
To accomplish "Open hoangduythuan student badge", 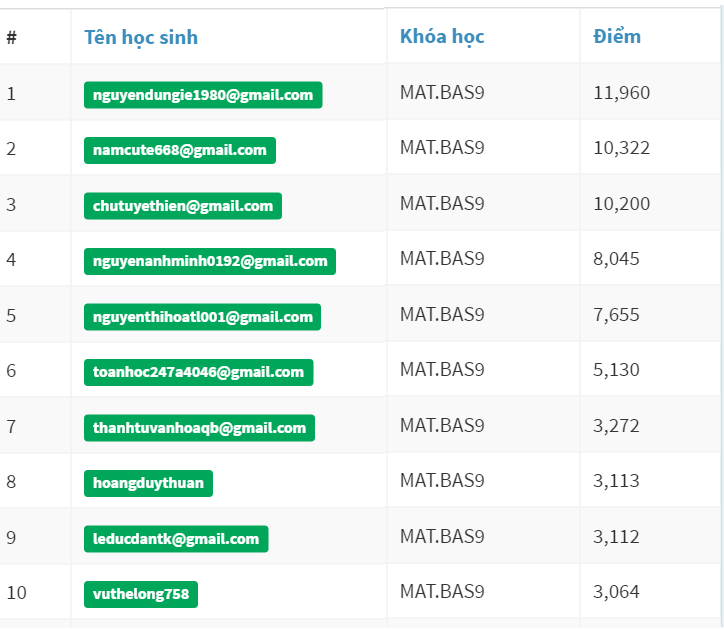I will pos(148,484).
